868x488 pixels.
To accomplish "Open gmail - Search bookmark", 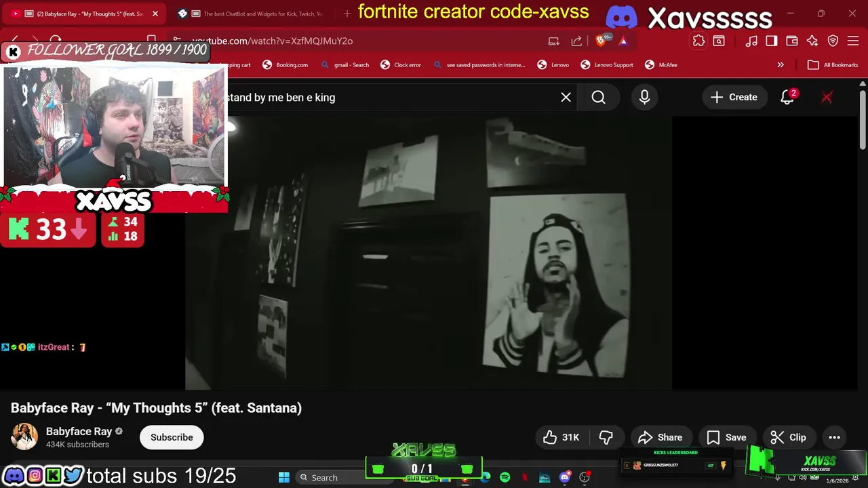I will [344, 65].
